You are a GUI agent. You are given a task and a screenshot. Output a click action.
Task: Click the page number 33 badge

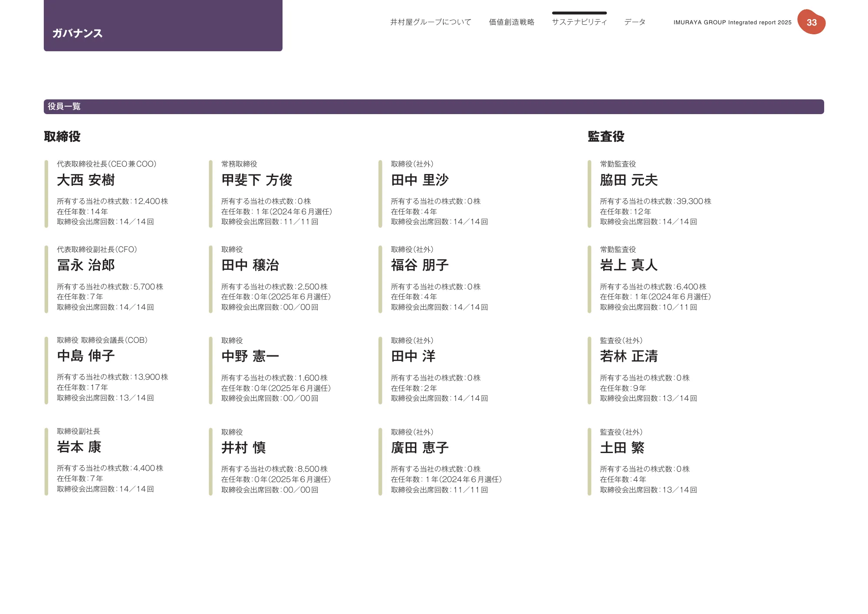[x=812, y=22]
